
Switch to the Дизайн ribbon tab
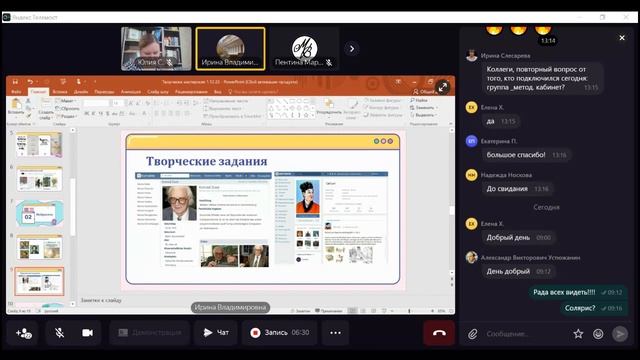[x=81, y=92]
